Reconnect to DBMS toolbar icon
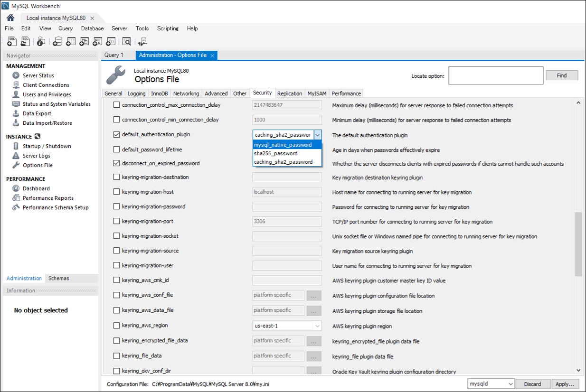The width and height of the screenshot is (586, 392). (142, 42)
